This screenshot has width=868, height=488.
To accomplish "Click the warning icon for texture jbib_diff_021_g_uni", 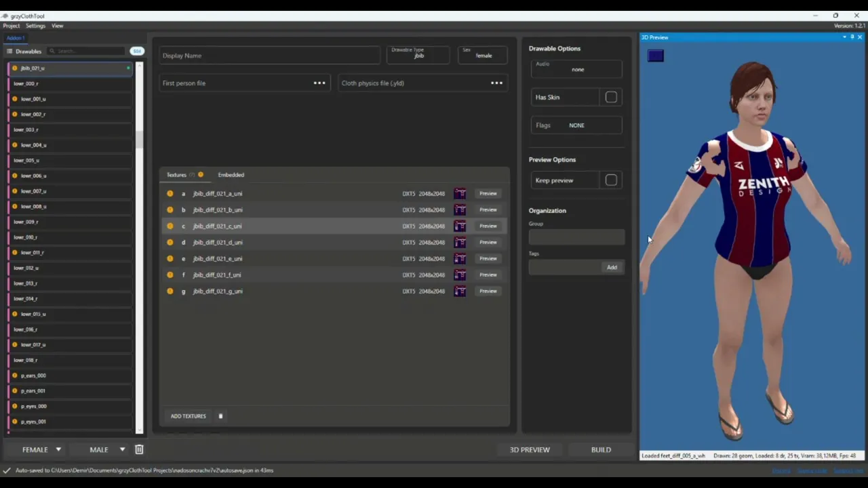I will pos(170,291).
